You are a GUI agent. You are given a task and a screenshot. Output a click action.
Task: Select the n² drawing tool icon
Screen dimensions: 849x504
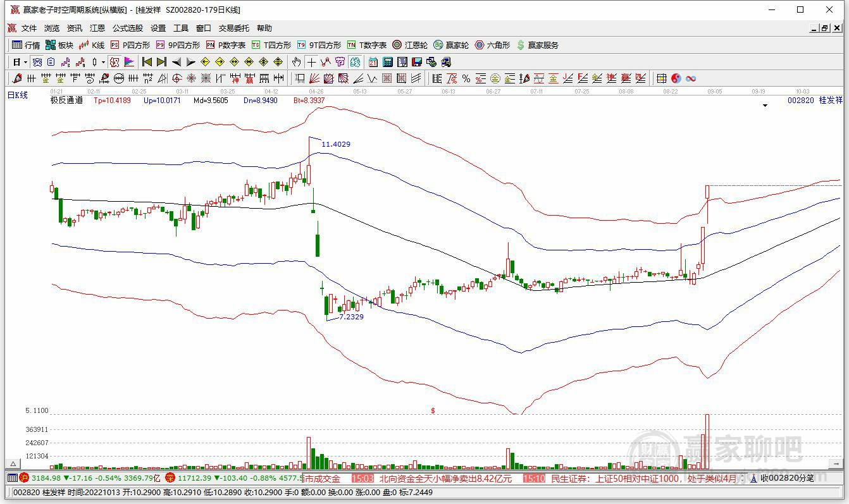147,78
